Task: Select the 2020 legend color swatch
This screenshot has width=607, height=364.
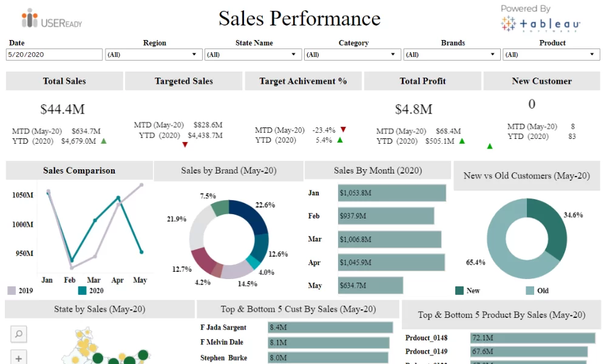Action: coord(82,291)
